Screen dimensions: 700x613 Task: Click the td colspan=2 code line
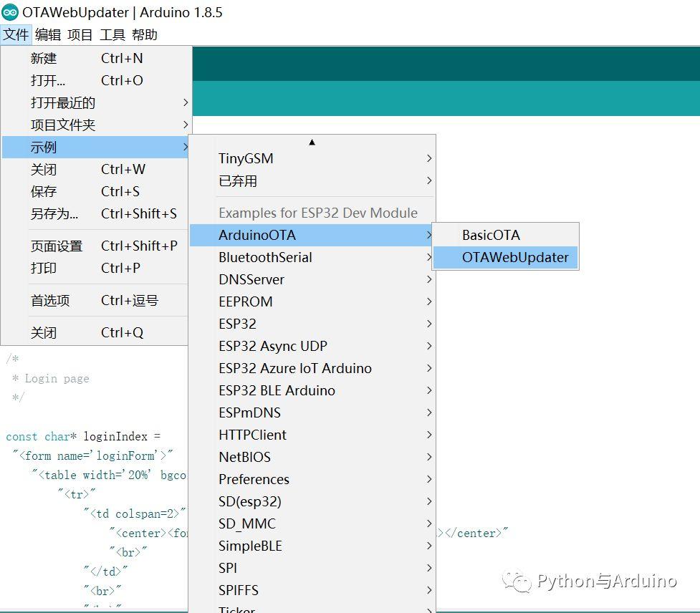click(135, 514)
